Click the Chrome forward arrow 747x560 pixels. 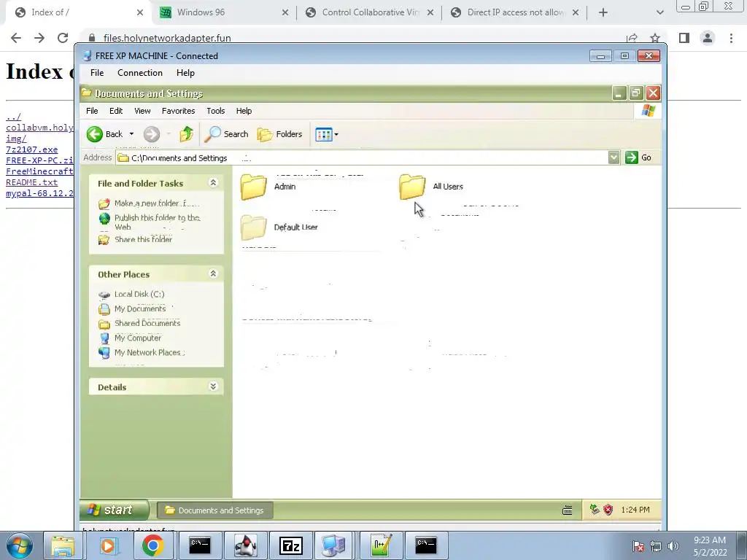click(39, 38)
